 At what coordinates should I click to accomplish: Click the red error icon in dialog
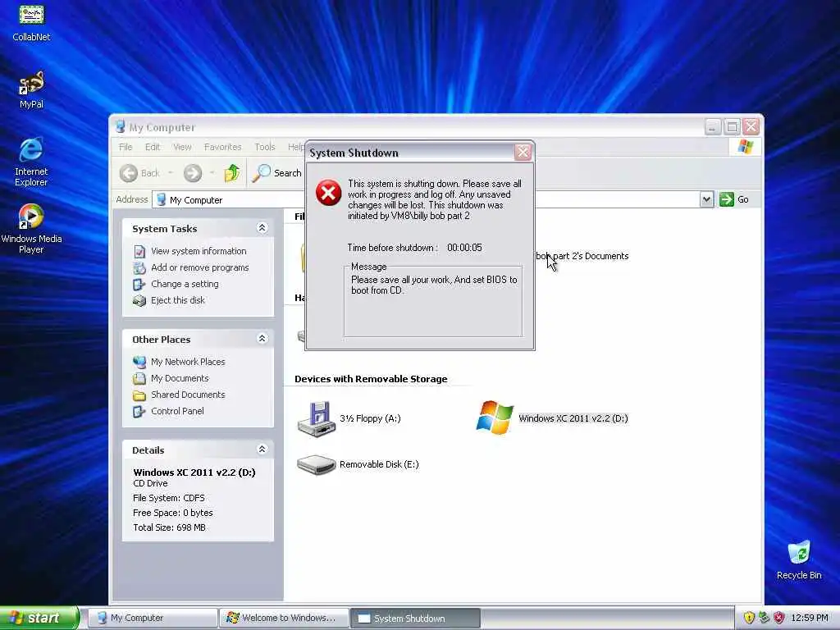[328, 193]
